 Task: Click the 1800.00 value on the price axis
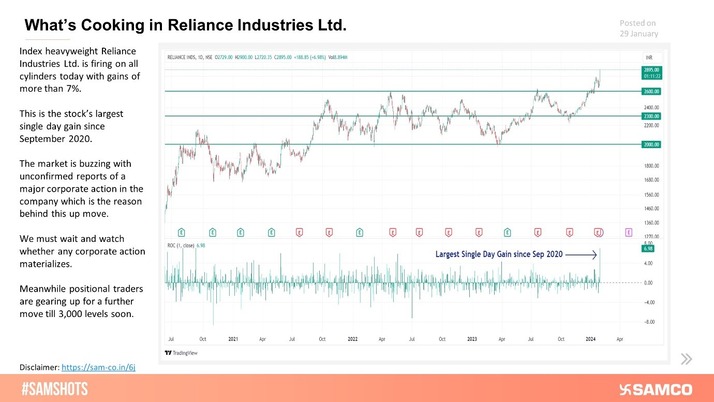(x=651, y=166)
